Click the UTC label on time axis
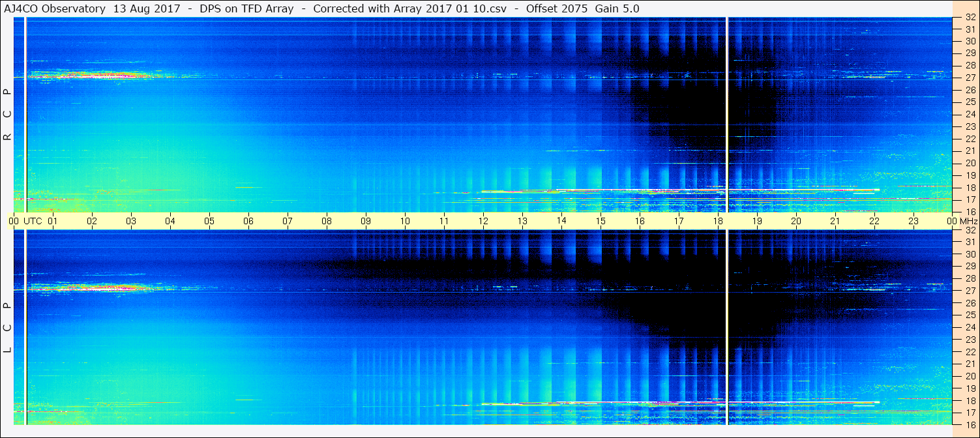Screen dimensions: 980x438 pyautogui.click(x=33, y=221)
